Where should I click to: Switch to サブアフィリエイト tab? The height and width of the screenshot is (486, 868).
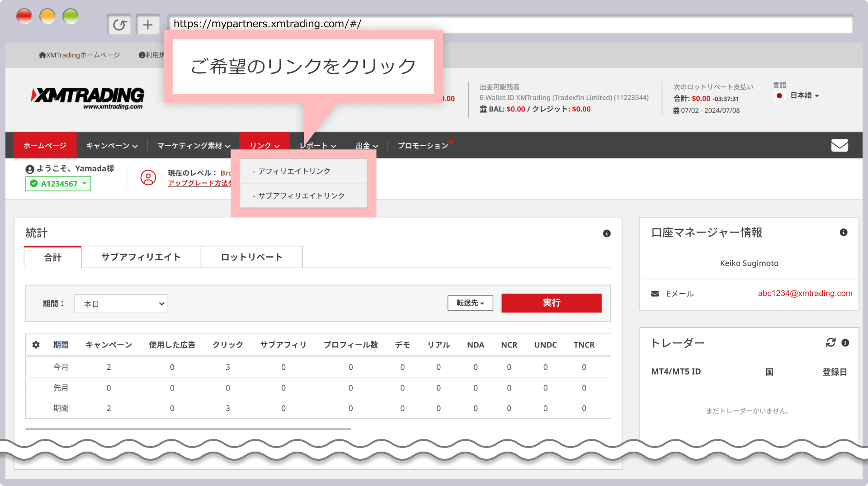pos(141,257)
